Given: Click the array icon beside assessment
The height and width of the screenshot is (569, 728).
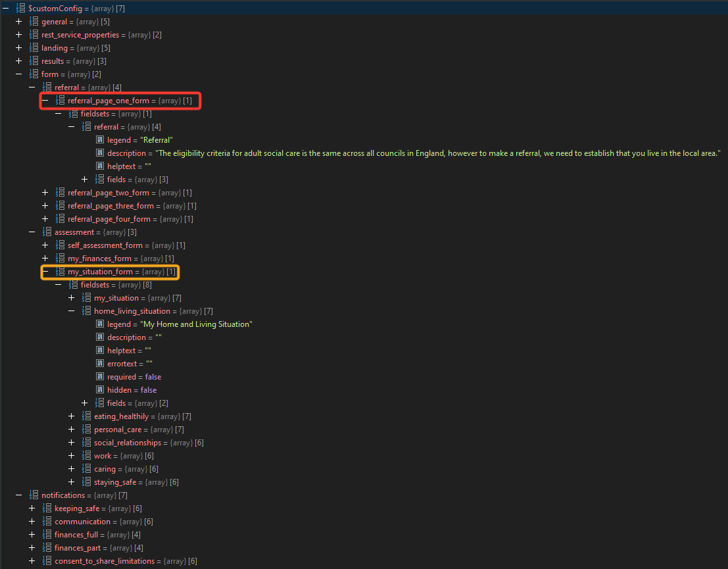Looking at the screenshot, I should [47, 232].
